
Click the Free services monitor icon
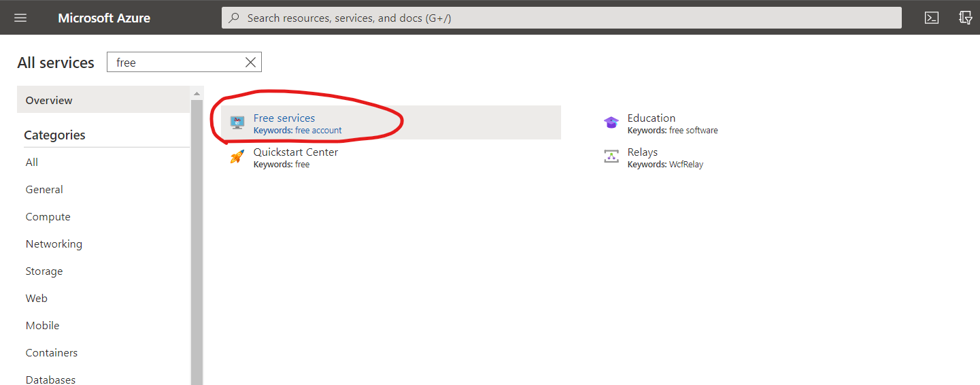pos(237,123)
